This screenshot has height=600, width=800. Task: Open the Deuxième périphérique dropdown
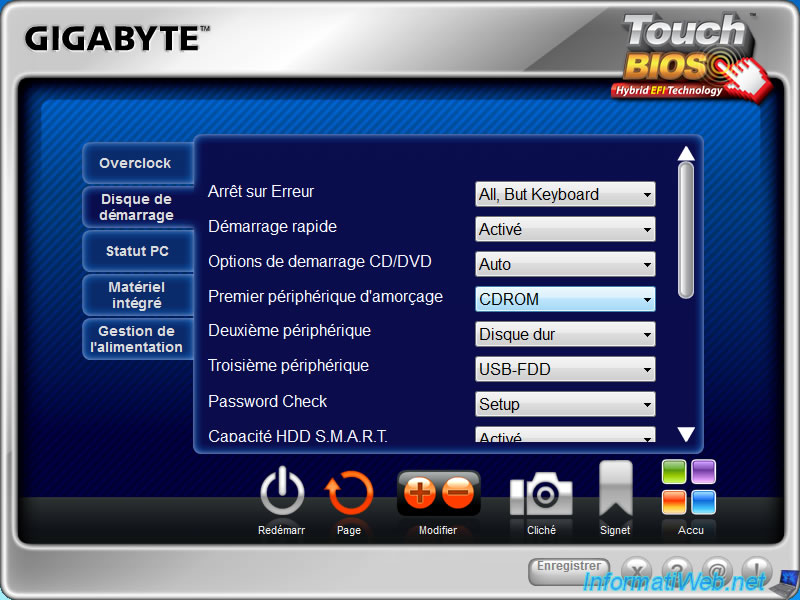coord(565,334)
